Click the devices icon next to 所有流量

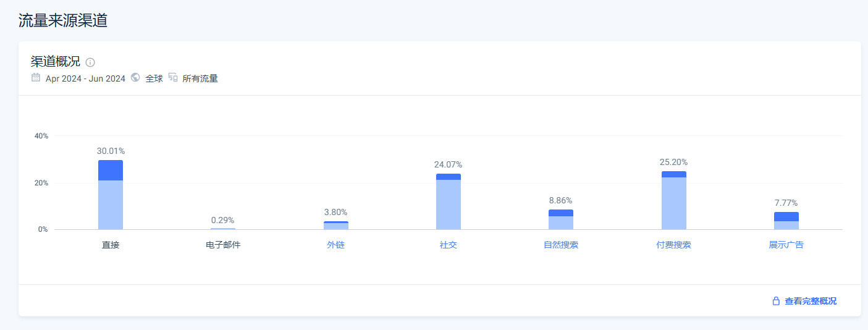[x=173, y=78]
